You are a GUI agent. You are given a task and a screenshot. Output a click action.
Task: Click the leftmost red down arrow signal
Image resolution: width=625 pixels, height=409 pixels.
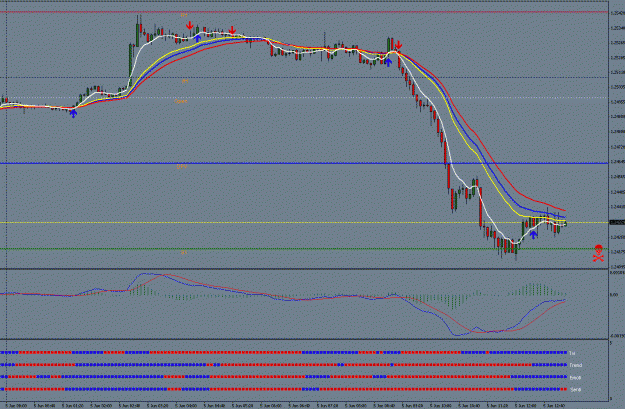point(190,26)
